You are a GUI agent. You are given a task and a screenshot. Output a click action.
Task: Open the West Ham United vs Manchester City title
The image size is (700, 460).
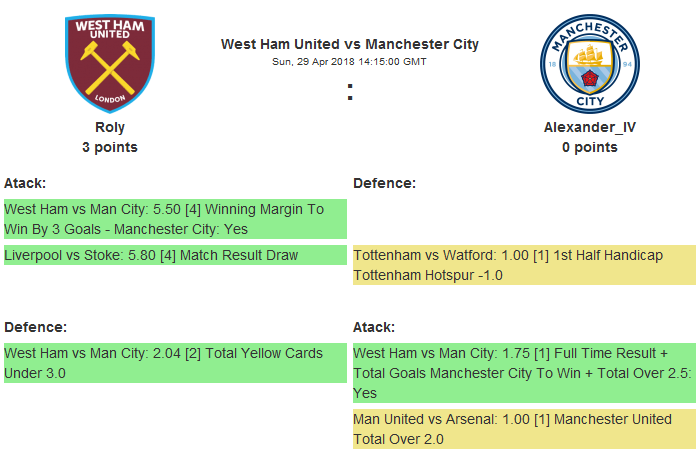(x=349, y=44)
